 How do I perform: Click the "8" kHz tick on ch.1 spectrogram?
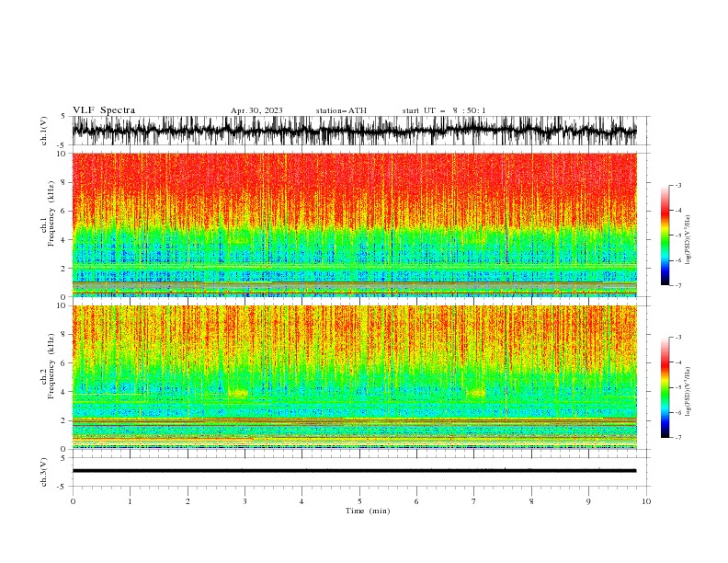click(63, 182)
